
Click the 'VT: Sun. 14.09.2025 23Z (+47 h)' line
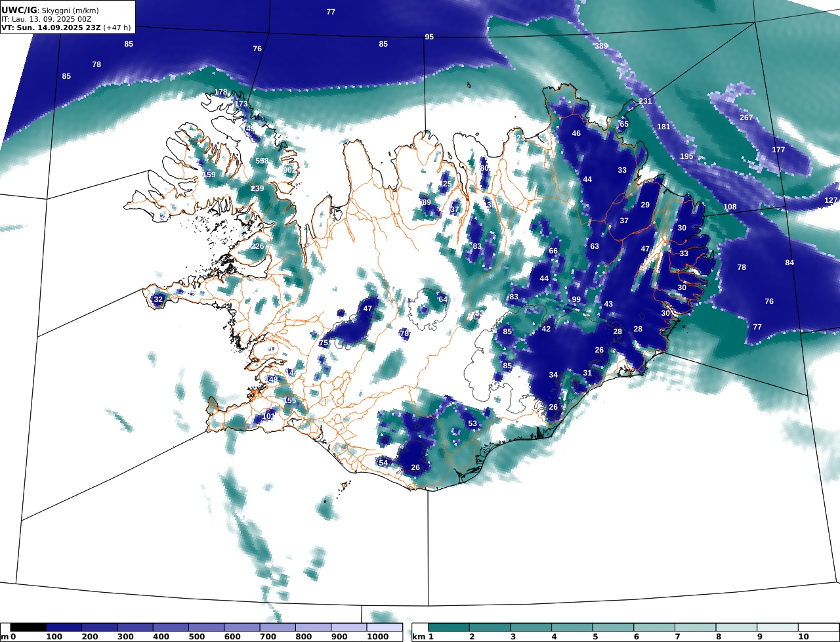tap(66, 28)
